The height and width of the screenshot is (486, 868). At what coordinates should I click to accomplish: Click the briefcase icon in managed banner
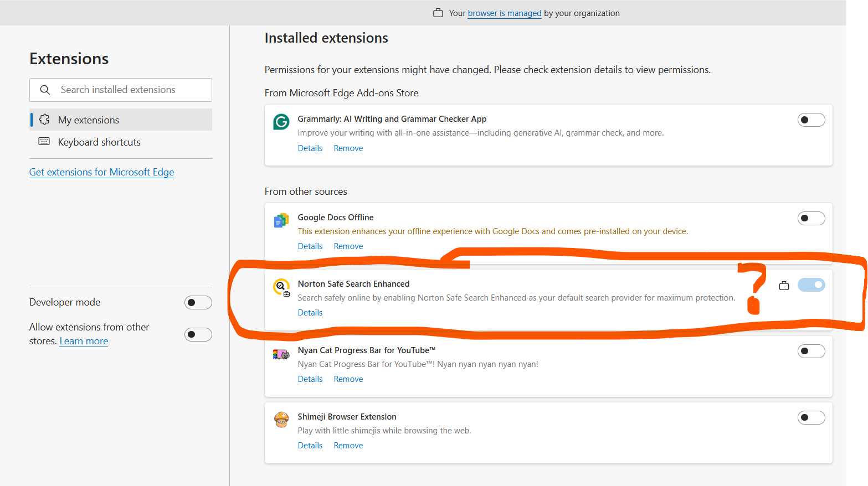point(438,13)
